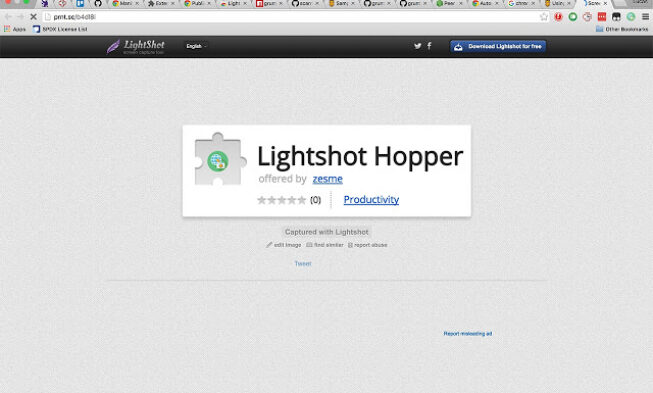Switch to the 'Publ' Chrome tab

pyautogui.click(x=197, y=3)
